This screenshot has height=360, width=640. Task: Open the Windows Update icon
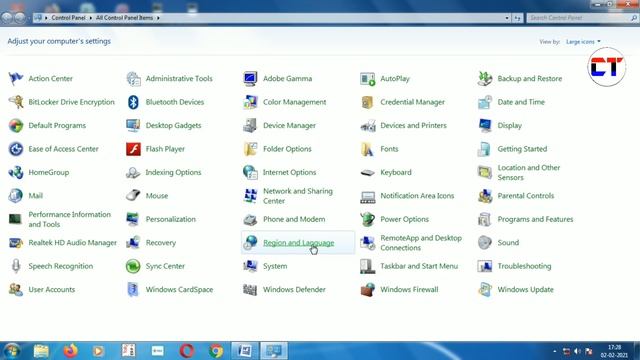pos(484,289)
